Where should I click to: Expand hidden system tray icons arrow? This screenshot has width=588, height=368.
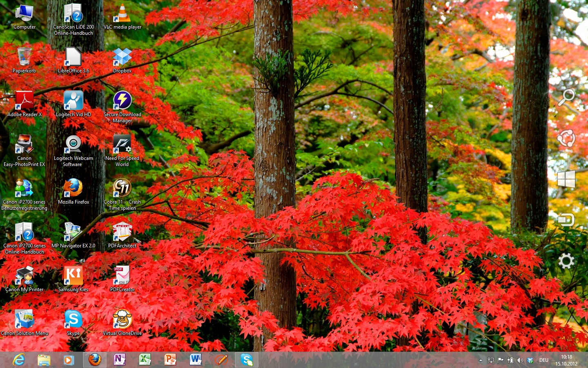click(481, 360)
